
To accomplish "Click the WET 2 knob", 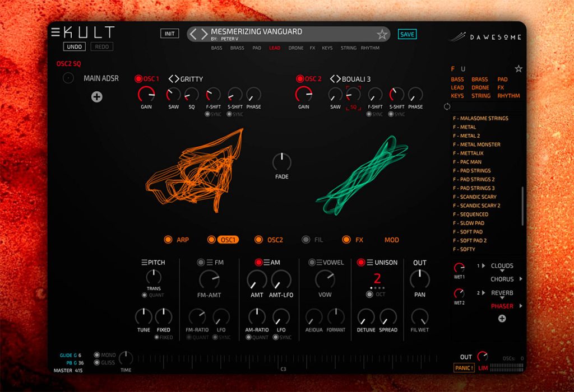I will (x=459, y=293).
